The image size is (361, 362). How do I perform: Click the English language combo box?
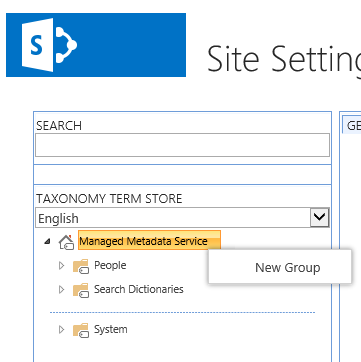182,218
